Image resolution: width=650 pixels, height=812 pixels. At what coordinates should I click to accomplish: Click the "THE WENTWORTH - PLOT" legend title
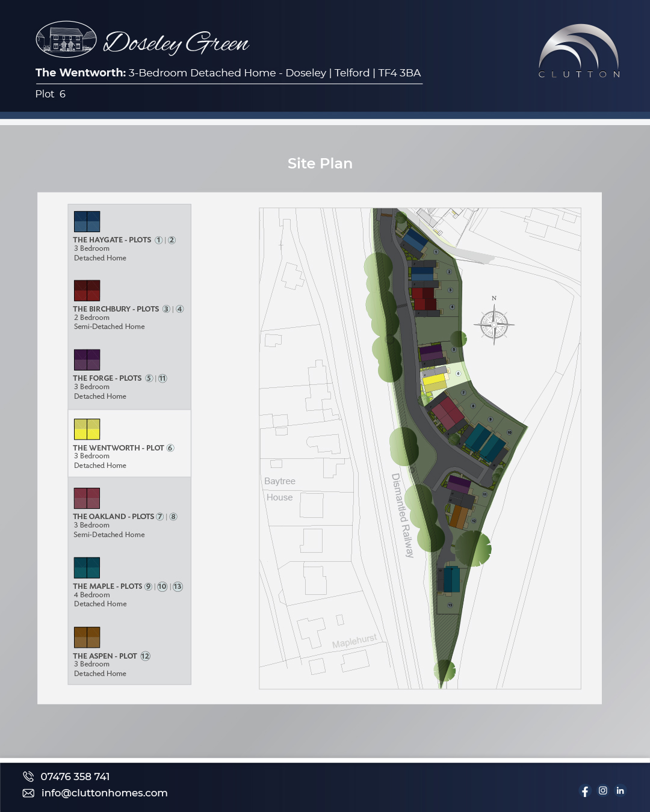pos(119,448)
